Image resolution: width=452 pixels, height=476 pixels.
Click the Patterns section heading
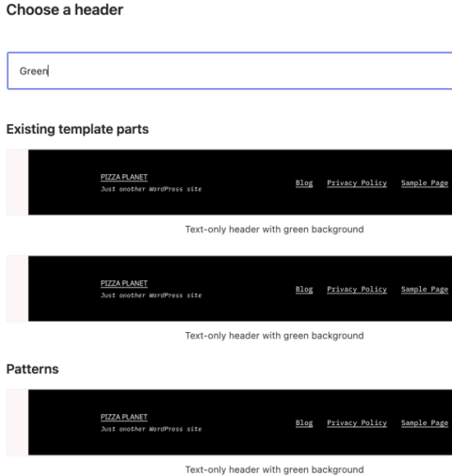tap(32, 369)
